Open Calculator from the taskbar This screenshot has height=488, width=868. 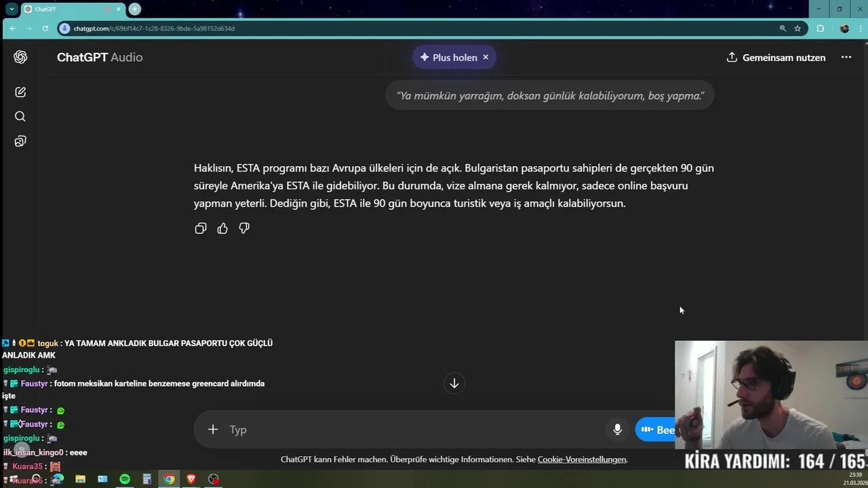[x=147, y=479]
